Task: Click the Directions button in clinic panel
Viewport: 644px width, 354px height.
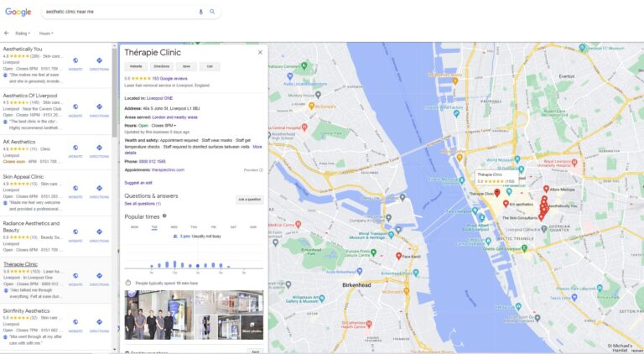Action: point(161,66)
